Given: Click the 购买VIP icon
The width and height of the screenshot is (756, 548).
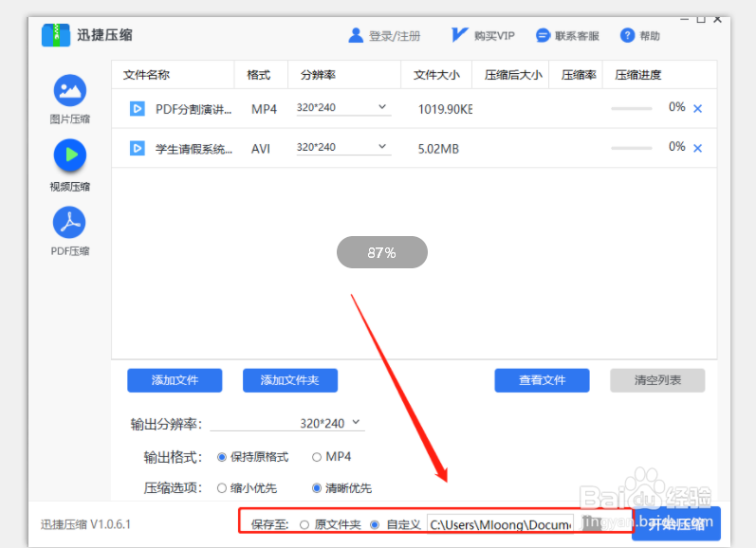Looking at the screenshot, I should point(459,35).
